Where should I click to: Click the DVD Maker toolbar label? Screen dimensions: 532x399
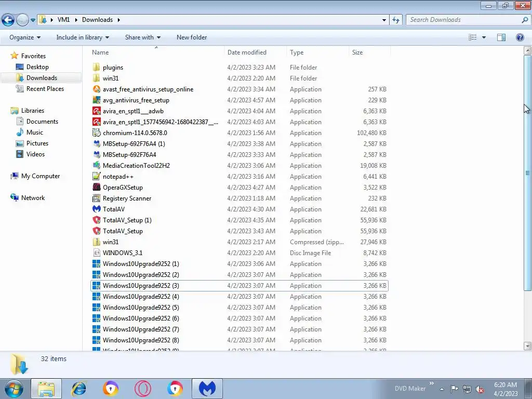point(410,389)
